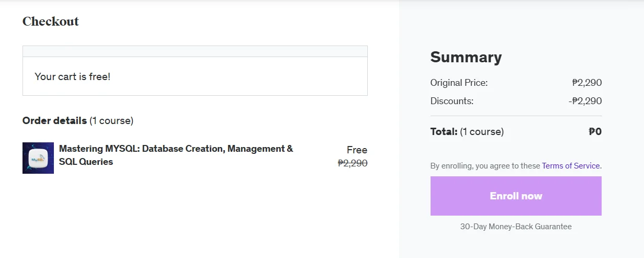Image resolution: width=644 pixels, height=258 pixels.
Task: Click the ₱0 total amount
Action: tap(595, 132)
